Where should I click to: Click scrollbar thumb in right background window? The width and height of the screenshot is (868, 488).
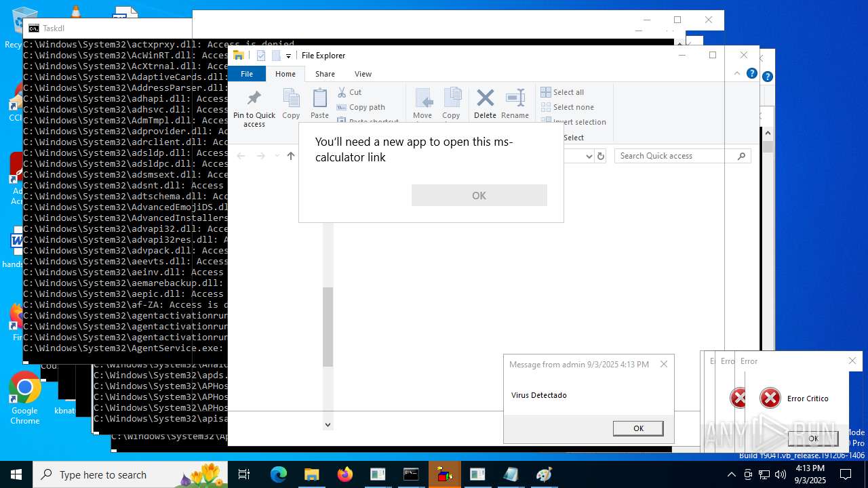click(768, 147)
